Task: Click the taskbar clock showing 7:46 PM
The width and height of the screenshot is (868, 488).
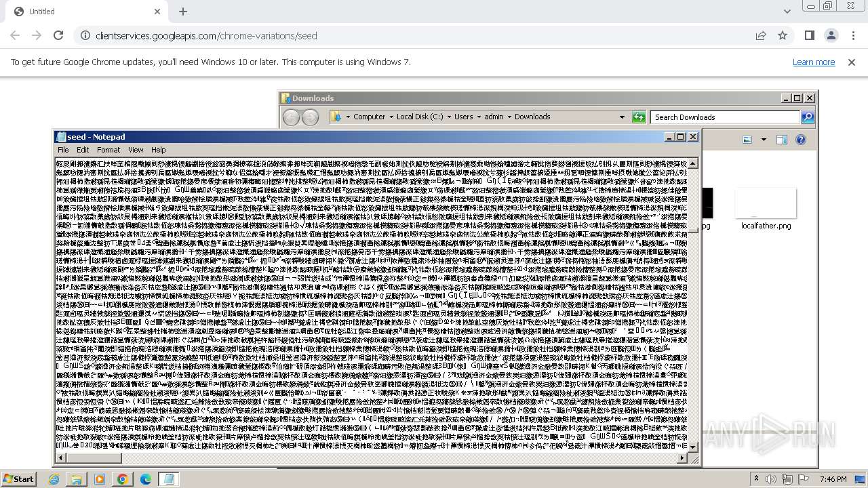Action: click(x=833, y=479)
